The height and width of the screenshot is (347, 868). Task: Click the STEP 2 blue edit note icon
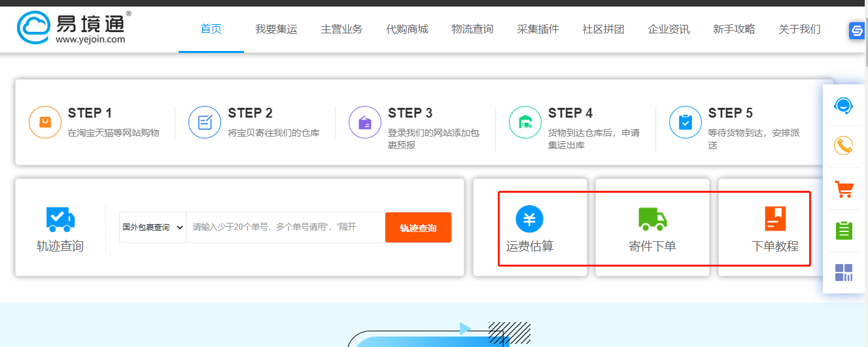(205, 122)
